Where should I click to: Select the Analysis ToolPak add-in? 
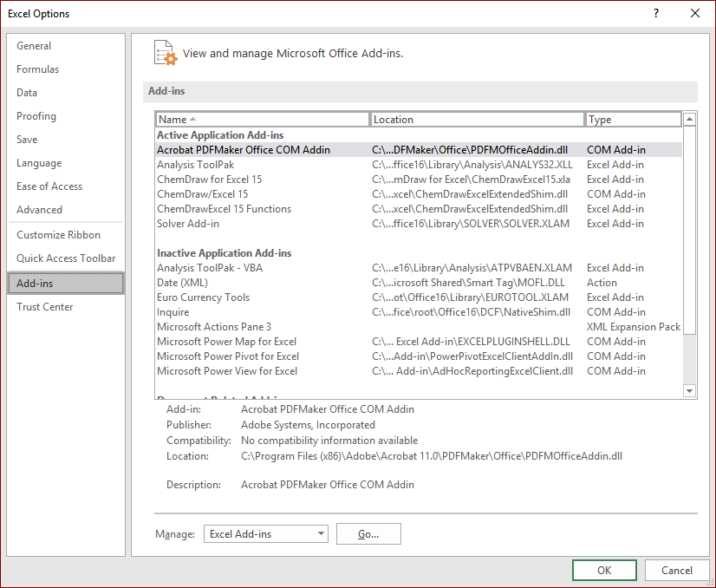coord(419,165)
